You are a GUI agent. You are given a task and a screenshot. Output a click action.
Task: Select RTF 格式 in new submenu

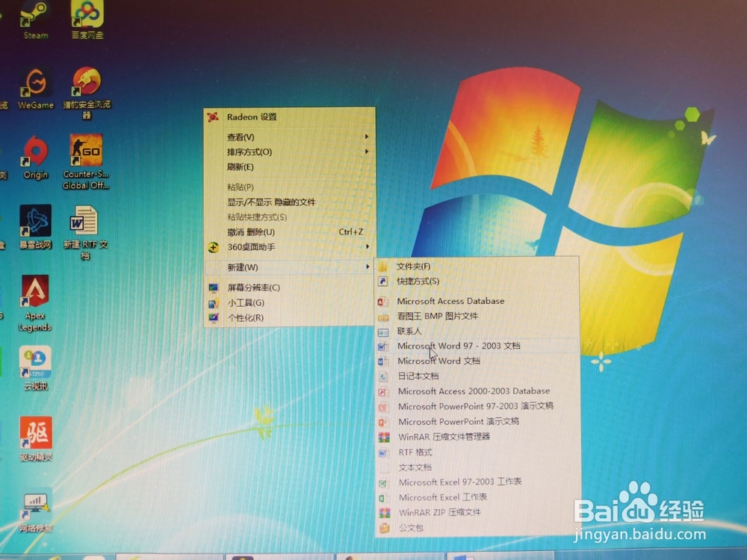(x=478, y=452)
